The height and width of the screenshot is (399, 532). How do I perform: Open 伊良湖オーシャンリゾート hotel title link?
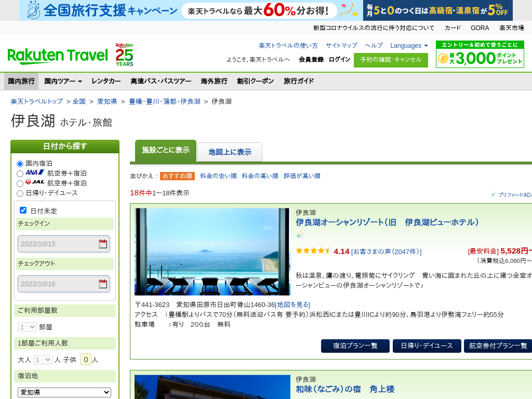tap(387, 222)
